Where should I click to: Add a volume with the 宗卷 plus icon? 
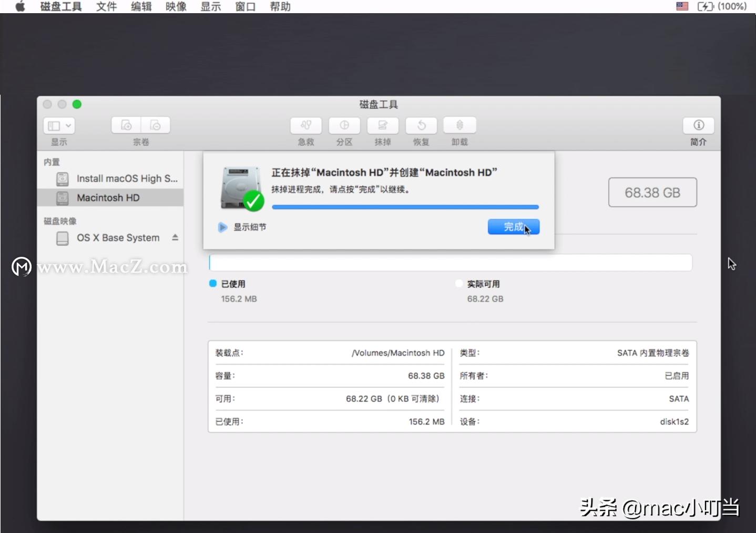coord(126,125)
